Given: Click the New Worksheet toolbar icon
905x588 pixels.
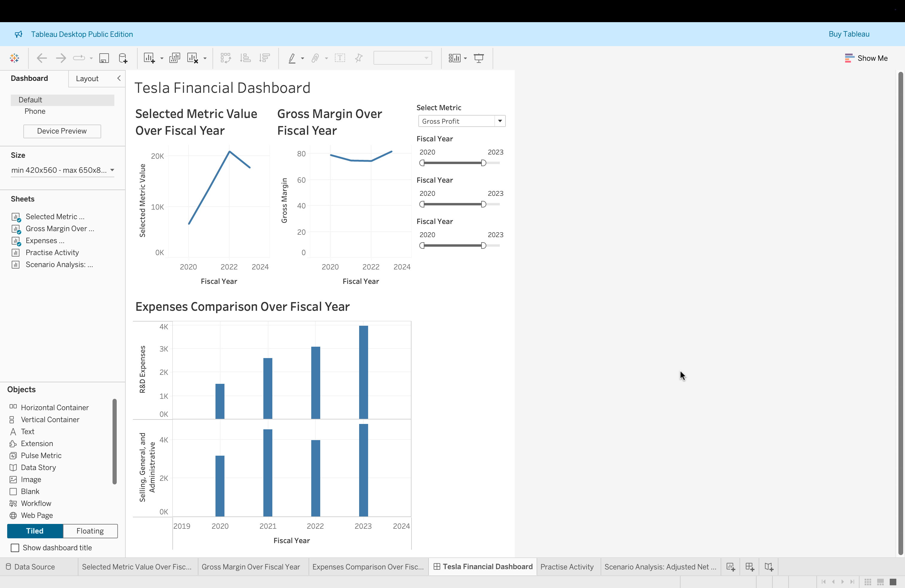Looking at the screenshot, I should (x=149, y=58).
